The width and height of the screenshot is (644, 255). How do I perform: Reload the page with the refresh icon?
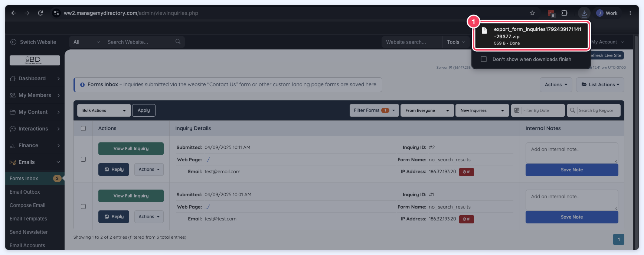[x=40, y=13]
